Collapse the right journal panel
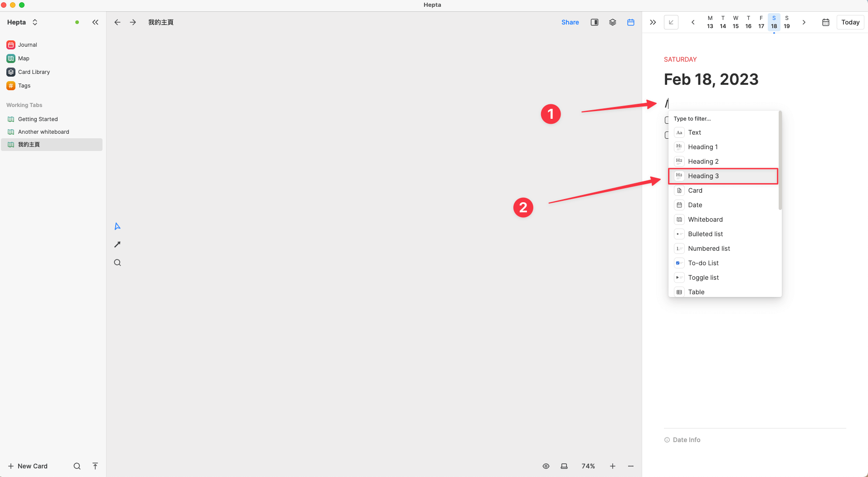The height and width of the screenshot is (477, 868). (x=653, y=22)
